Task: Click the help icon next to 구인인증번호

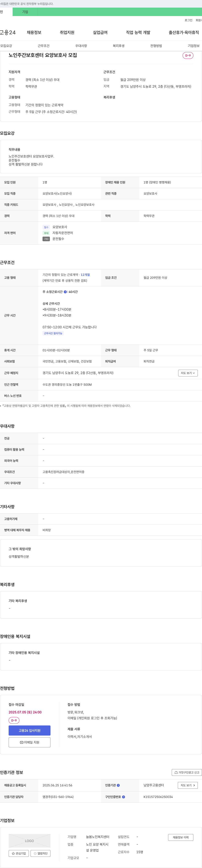Action: tap(123, 797)
